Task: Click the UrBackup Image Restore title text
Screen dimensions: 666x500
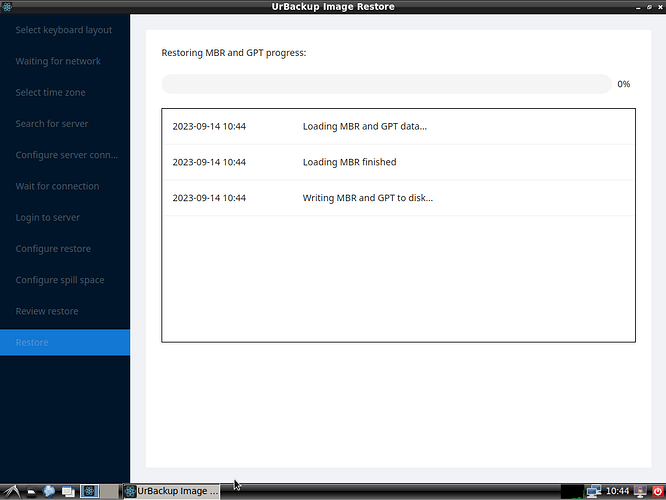Action: [x=333, y=6]
